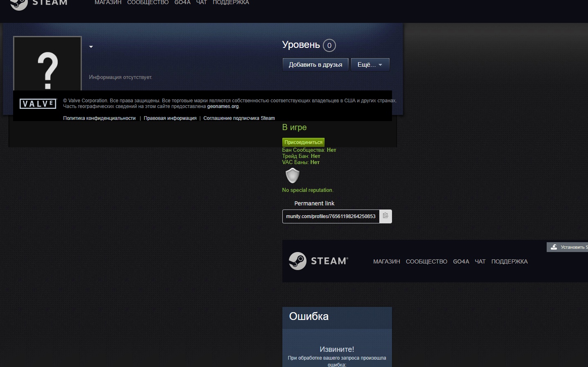Image resolution: width=588 pixels, height=367 pixels.
Task: Click the Установить Steam install button
Action: tap(568, 247)
